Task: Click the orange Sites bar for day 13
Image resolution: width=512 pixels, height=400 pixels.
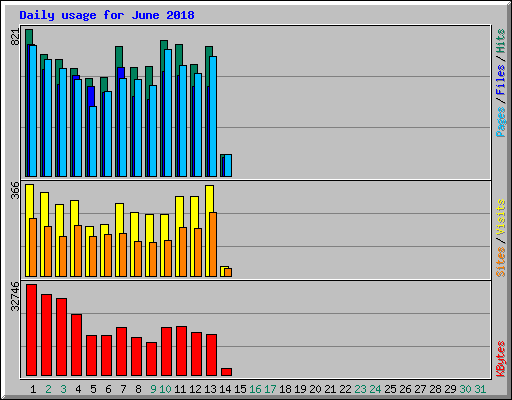Action: (213, 244)
